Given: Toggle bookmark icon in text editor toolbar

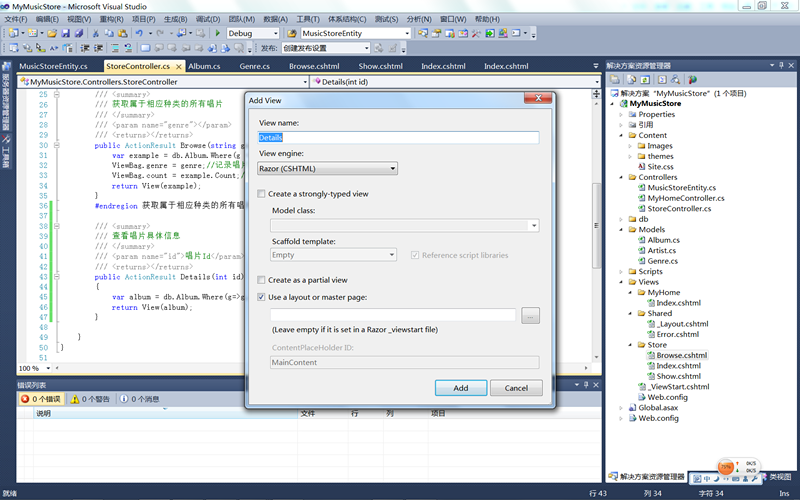Looking at the screenshot, I should 145,48.
